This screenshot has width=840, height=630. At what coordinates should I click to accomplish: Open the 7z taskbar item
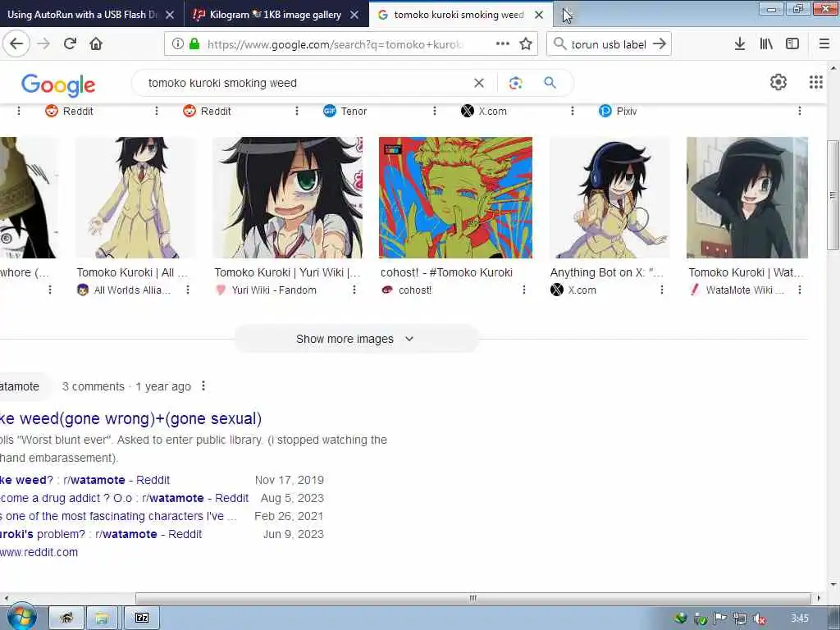click(x=142, y=619)
